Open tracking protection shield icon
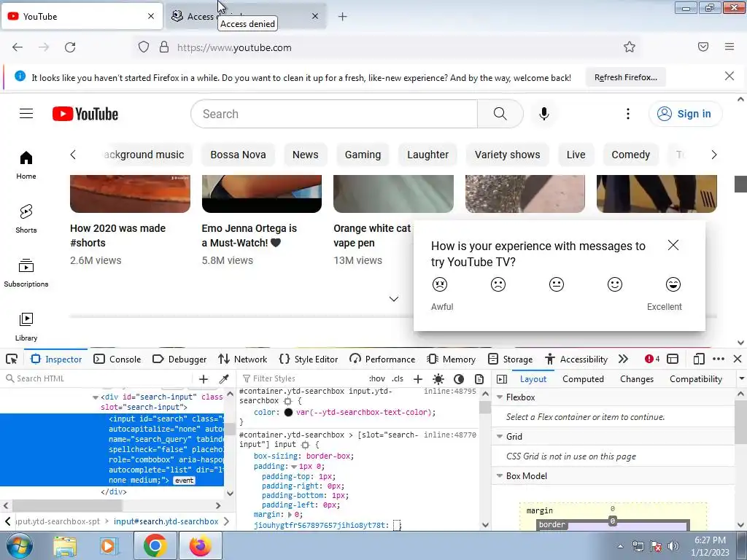This screenshot has height=560, width=747. [x=144, y=47]
